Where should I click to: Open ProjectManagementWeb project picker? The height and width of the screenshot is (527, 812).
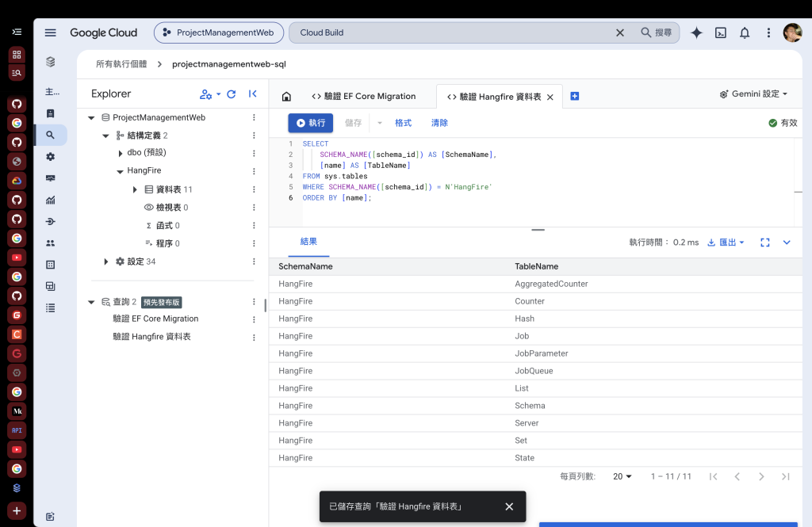coord(219,32)
